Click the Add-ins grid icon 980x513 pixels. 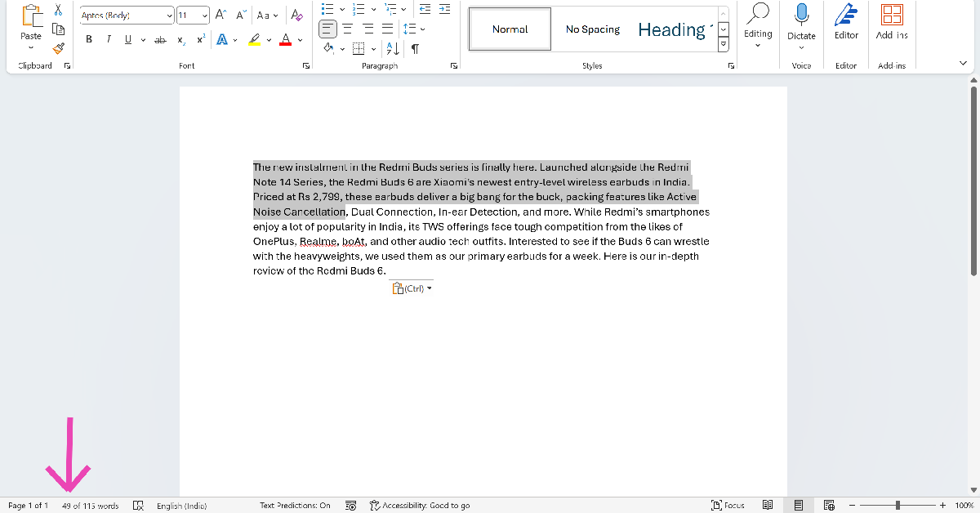pyautogui.click(x=892, y=15)
